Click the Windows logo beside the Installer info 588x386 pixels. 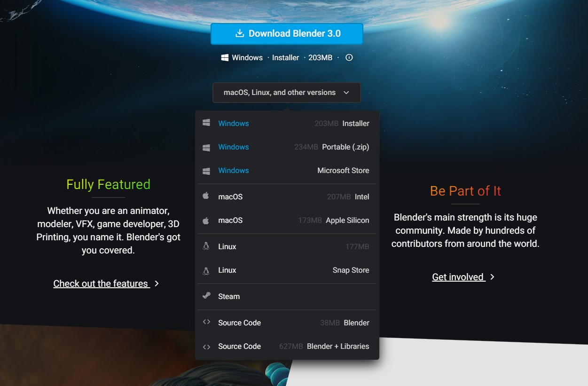[225, 57]
